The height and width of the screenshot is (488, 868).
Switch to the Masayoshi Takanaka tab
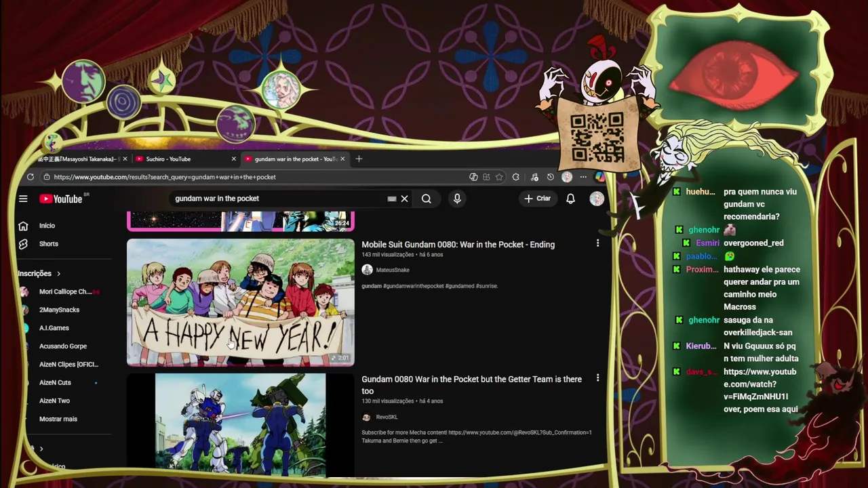(78, 159)
